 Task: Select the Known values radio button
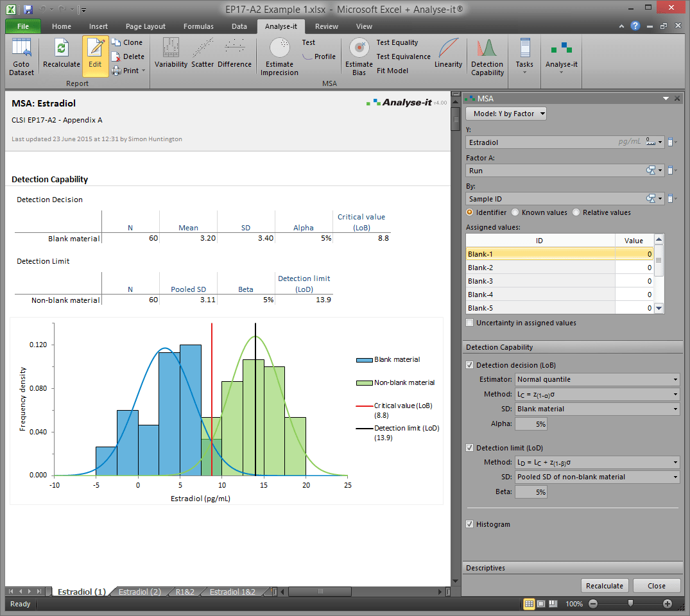(513, 212)
